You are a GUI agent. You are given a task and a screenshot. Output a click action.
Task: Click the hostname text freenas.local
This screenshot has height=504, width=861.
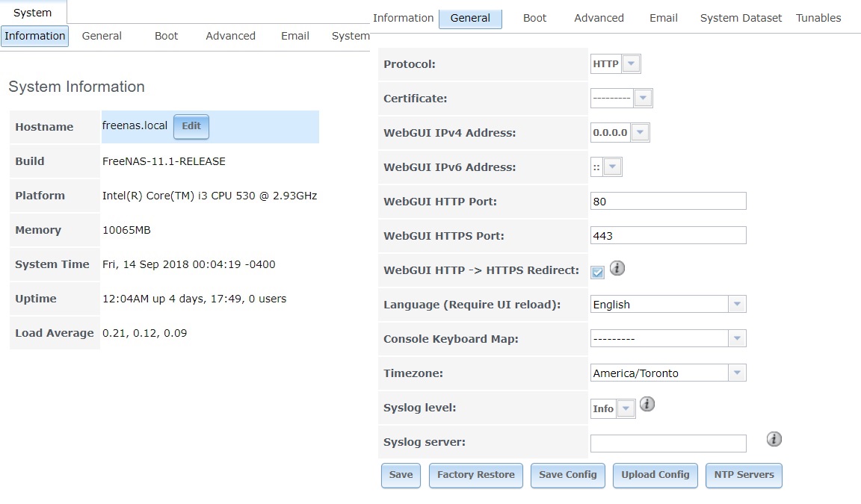[x=135, y=125]
